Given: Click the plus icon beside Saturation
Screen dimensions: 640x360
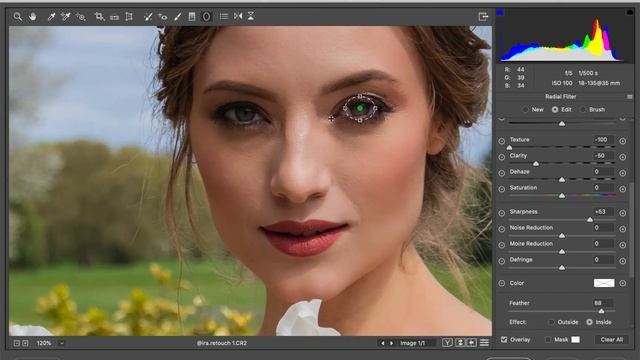Looking at the screenshot, I should click(622, 189).
